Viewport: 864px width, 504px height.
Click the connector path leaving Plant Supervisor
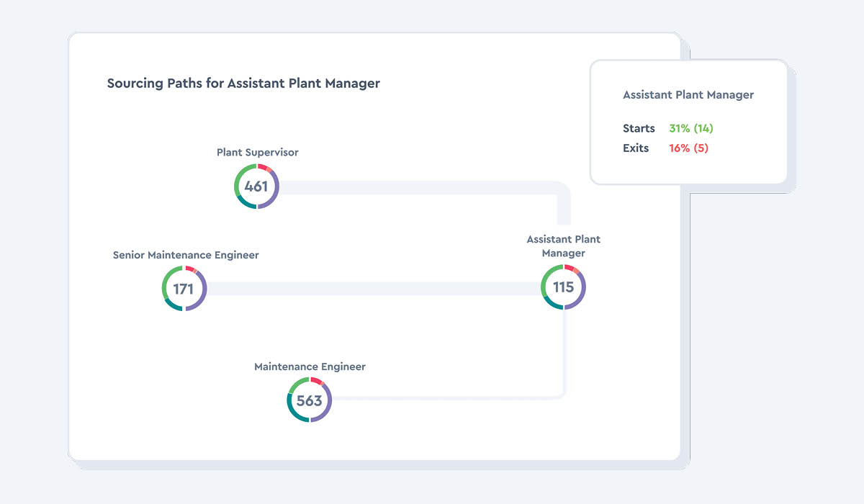point(418,188)
